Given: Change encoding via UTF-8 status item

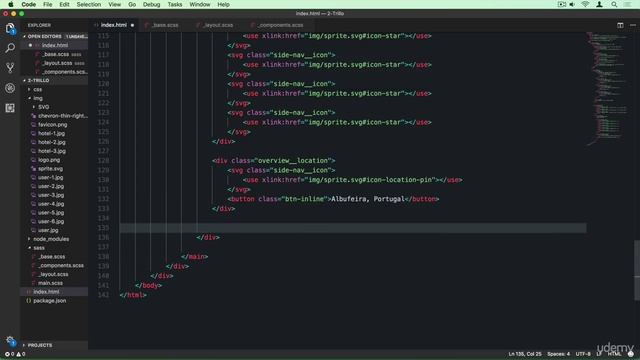Looking at the screenshot, I should pos(583,354).
